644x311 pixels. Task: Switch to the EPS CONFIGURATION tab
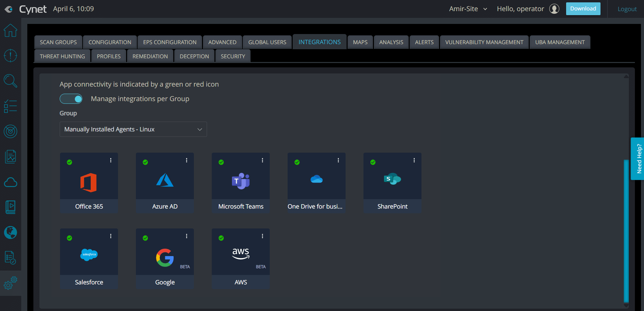(x=170, y=42)
